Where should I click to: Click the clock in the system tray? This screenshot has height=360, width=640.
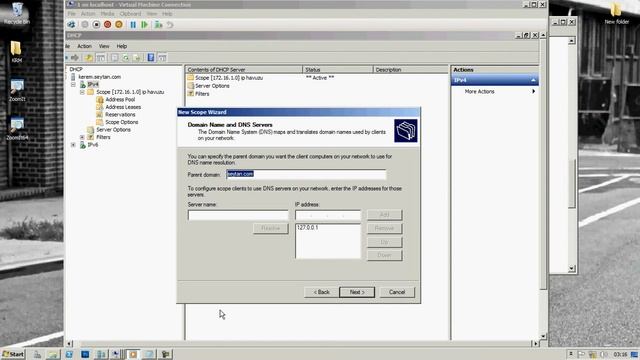coord(620,354)
